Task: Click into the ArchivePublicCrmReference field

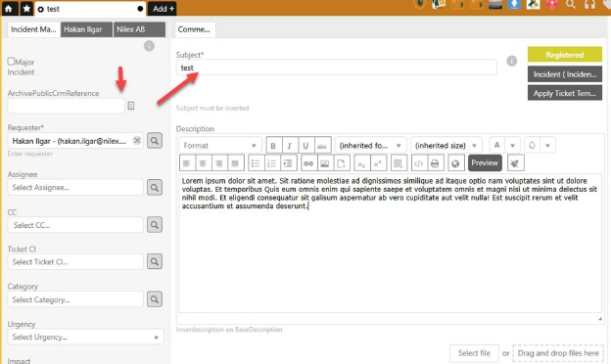Action: click(x=67, y=106)
